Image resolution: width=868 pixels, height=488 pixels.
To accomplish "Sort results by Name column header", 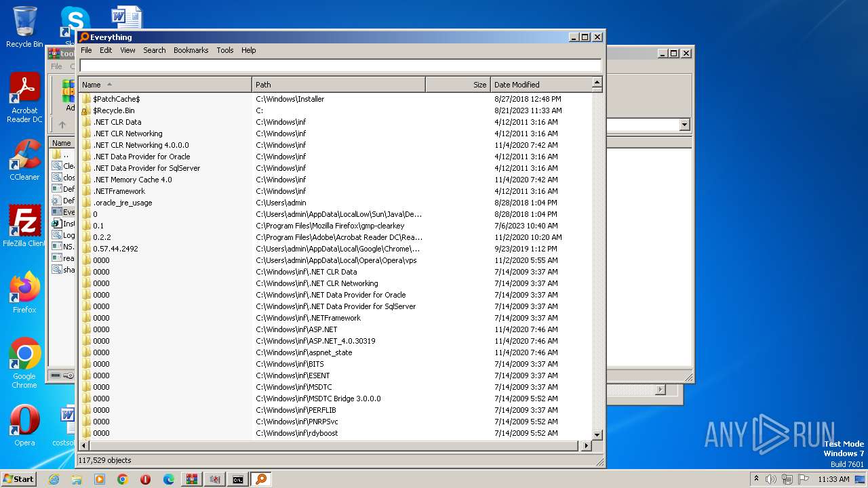I will click(x=165, y=85).
